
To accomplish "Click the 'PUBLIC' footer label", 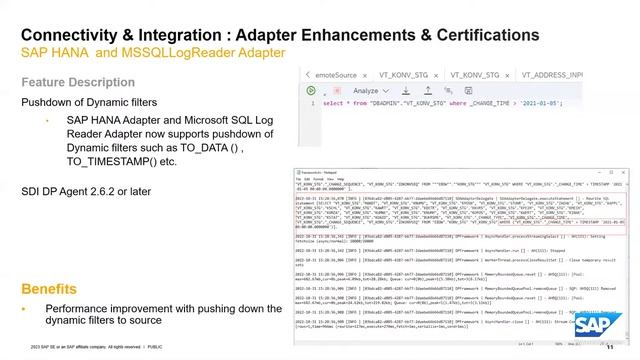I will 155,347.
